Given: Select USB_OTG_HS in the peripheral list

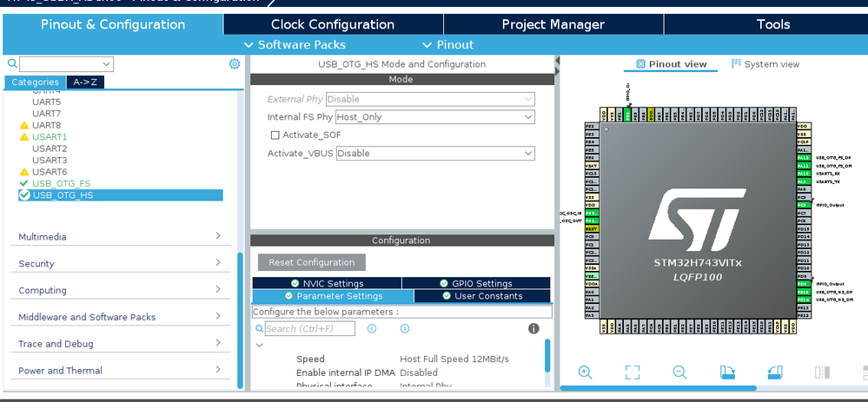Looking at the screenshot, I should tap(121, 195).
